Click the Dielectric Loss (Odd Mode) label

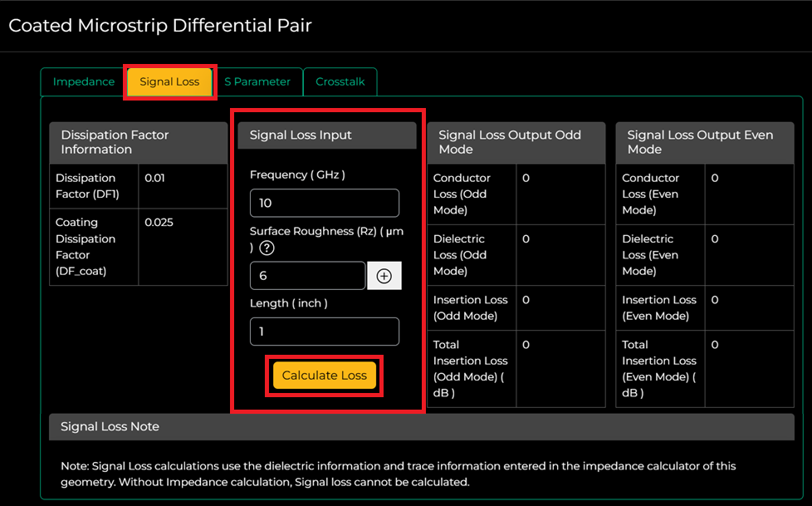pyautogui.click(x=459, y=254)
